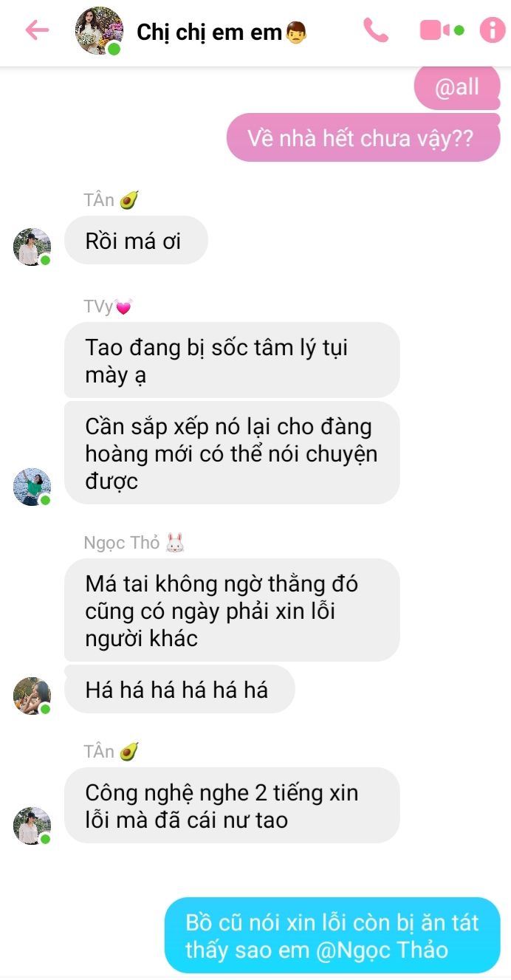
Task: Select message Tao đang bị sốc tâm lý
Action: coord(232,360)
